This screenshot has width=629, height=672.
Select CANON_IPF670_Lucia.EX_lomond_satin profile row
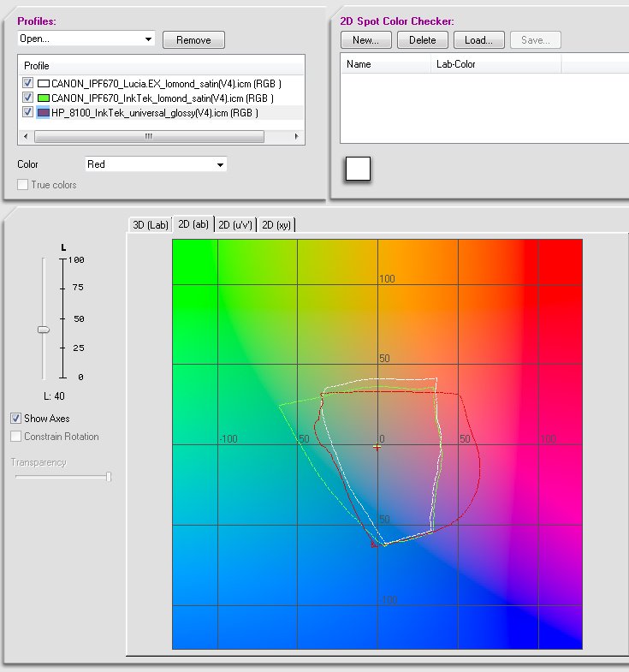pos(161,84)
